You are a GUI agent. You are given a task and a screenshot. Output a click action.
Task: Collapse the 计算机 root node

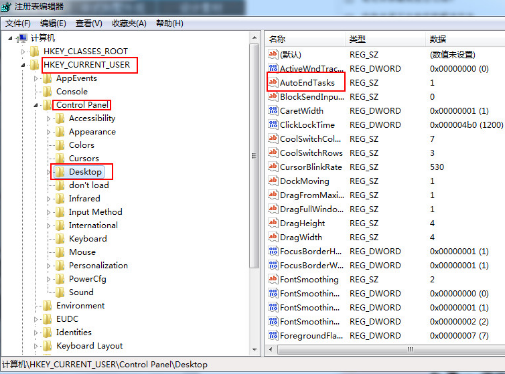[x=10, y=39]
